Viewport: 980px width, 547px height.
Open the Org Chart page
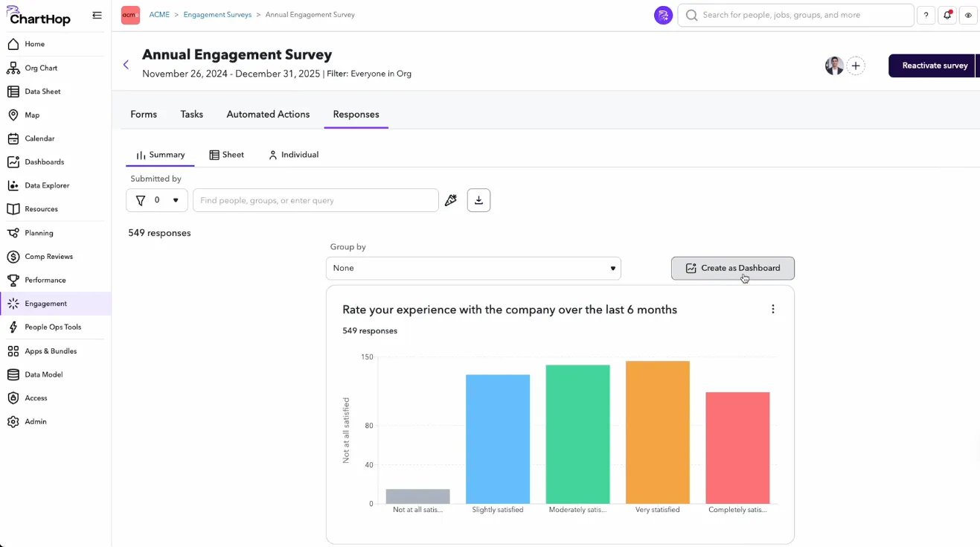(40, 68)
